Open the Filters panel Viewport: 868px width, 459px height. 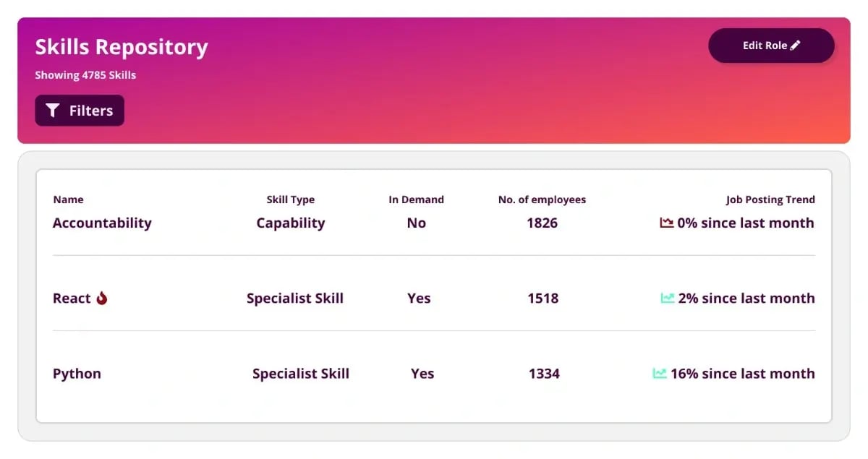(80, 111)
